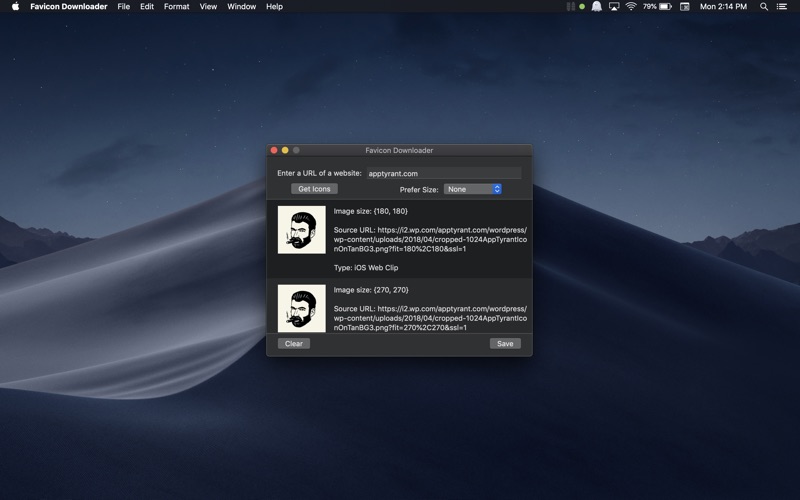Open the Favicon Downloader app menu

click(68, 7)
